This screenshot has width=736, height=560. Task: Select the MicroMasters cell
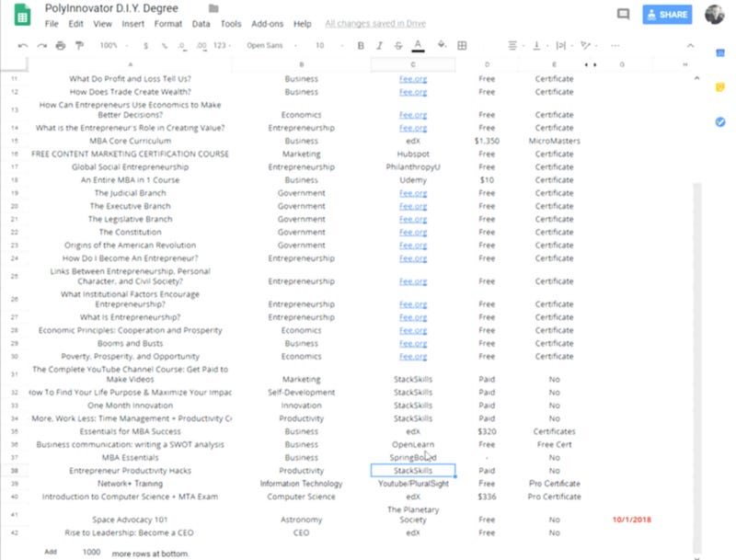coord(554,142)
